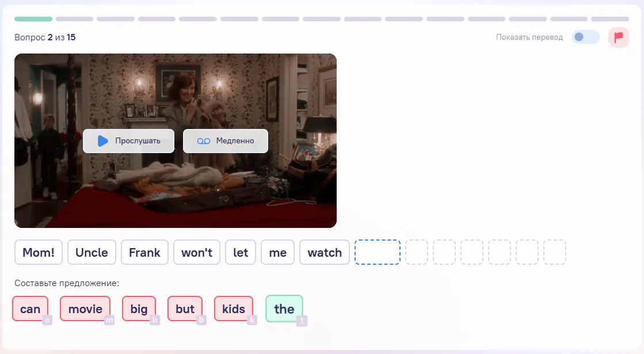Screen dimensions: 644x354
Task: Click the active blue dashed word slot
Action: (x=378, y=252)
